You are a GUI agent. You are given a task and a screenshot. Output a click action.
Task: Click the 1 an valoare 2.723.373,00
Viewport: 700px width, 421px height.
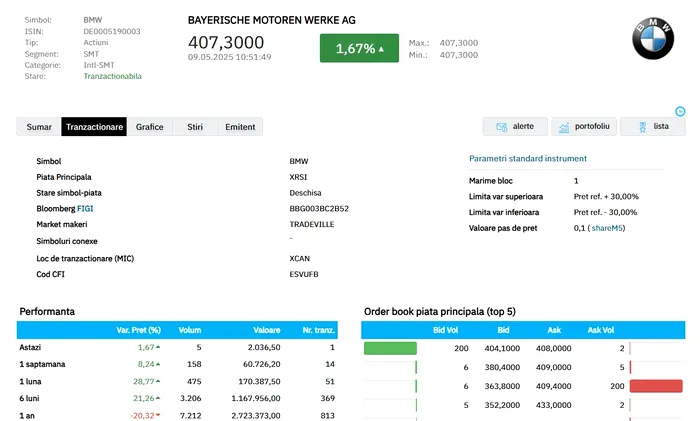pos(256,416)
